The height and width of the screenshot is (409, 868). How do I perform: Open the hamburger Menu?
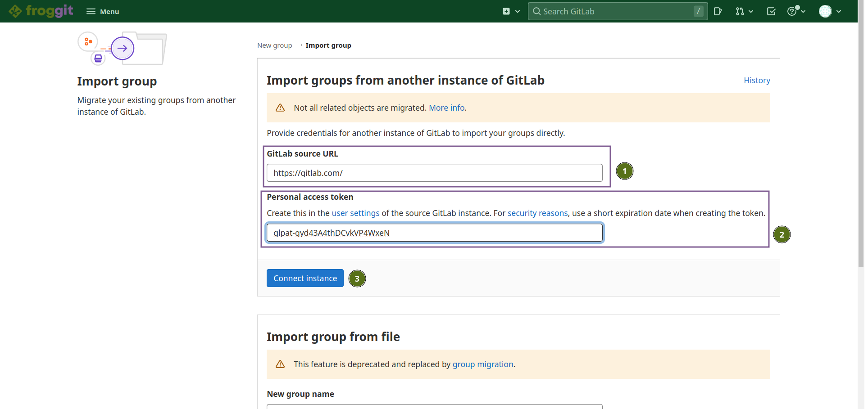point(103,11)
